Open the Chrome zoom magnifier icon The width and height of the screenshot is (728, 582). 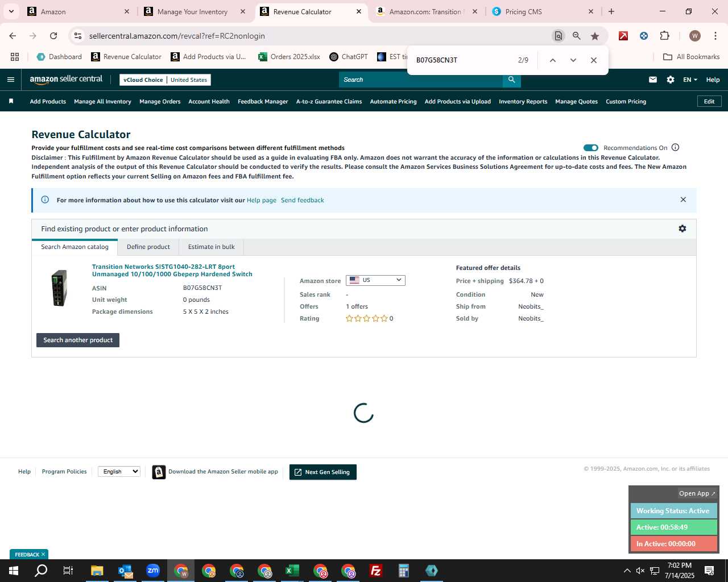point(577,36)
